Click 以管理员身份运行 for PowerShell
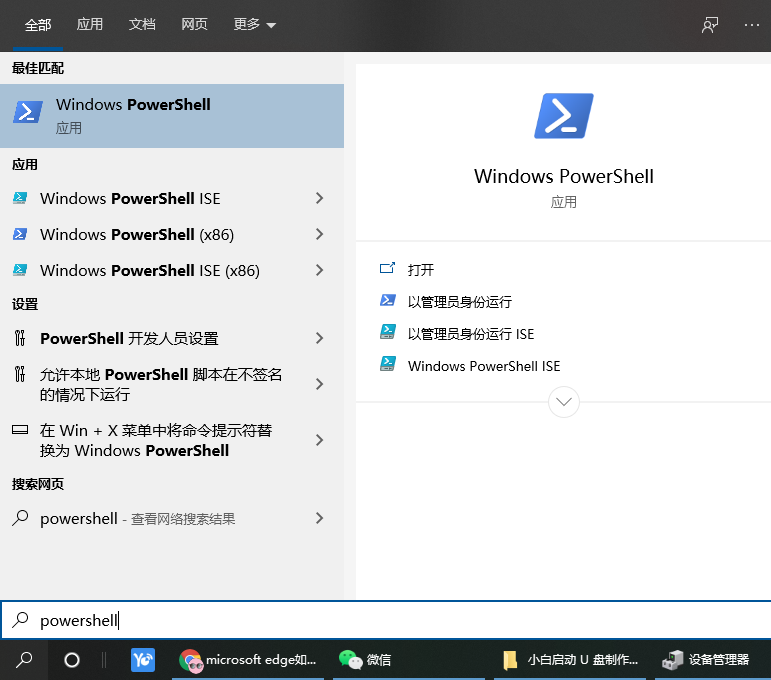This screenshot has width=771, height=680. [459, 302]
